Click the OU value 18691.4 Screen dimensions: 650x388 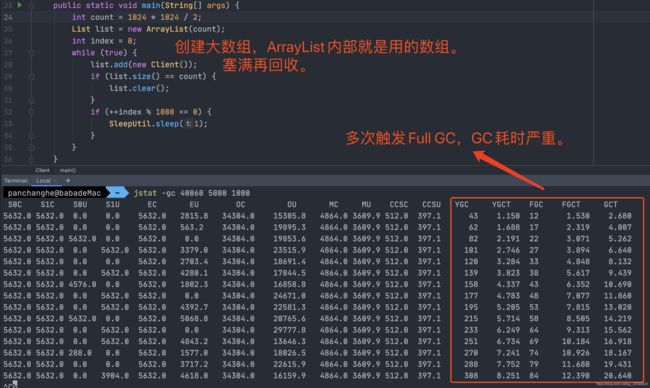[289, 262]
